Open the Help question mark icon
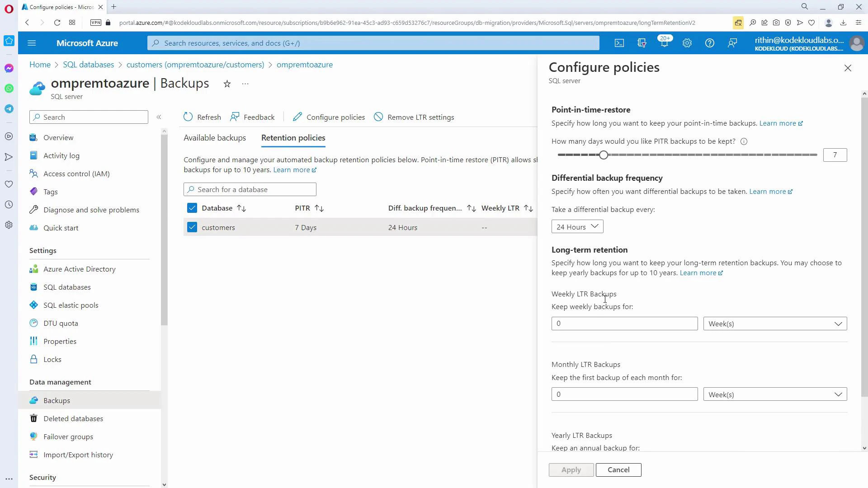Image resolution: width=868 pixels, height=488 pixels. [x=710, y=43]
